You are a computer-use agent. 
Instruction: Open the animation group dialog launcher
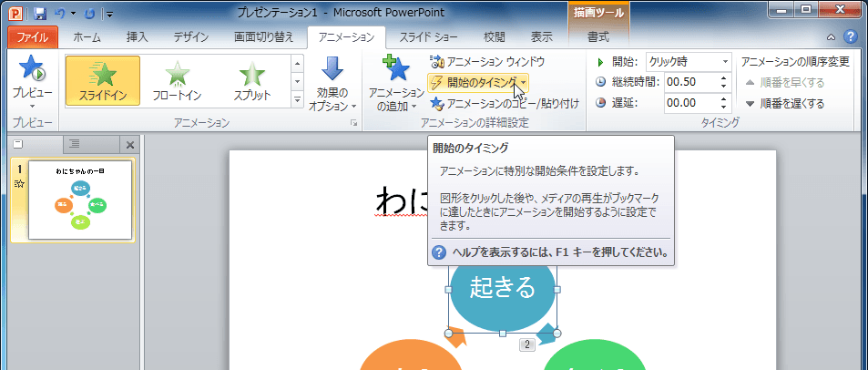coord(353,124)
